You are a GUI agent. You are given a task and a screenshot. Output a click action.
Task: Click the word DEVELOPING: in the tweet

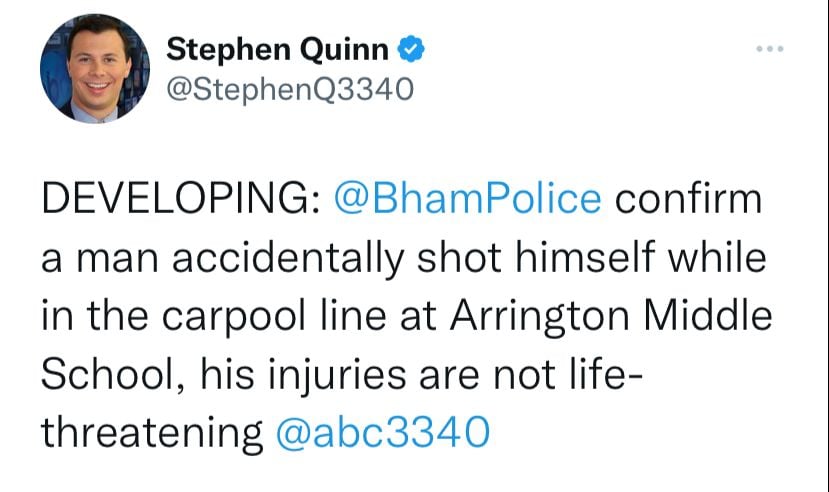point(180,199)
